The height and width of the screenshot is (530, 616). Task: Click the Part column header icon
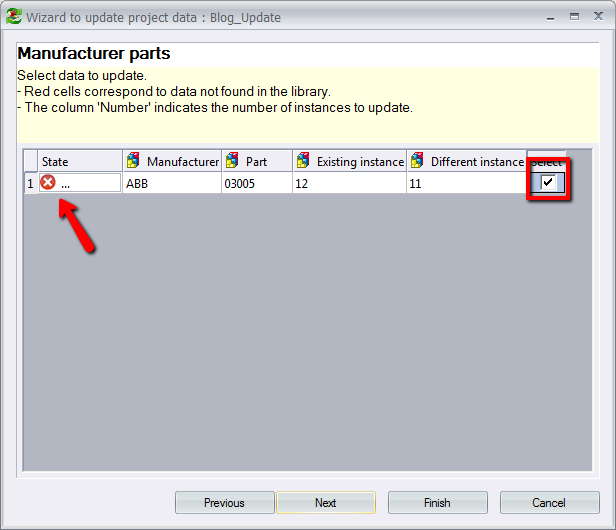[232, 161]
